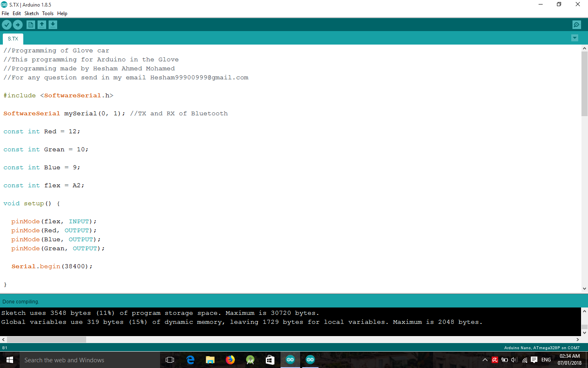Open the Start menu
Screen dimensions: 588x368
9,360
